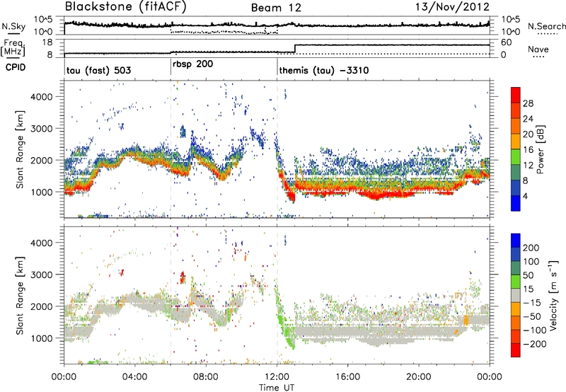Click 'Slant Range [km]' label of velocity panel
Image resolution: width=566 pixels, height=392 pixels.
pyautogui.click(x=20, y=296)
